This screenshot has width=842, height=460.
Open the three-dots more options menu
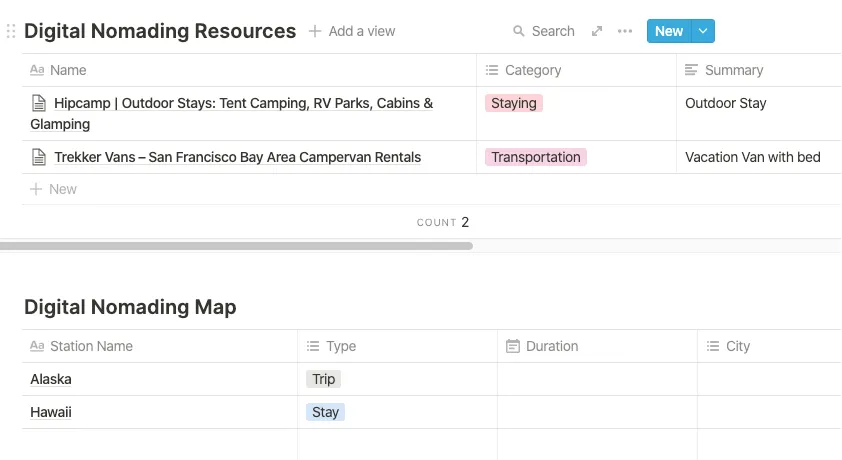(x=625, y=31)
